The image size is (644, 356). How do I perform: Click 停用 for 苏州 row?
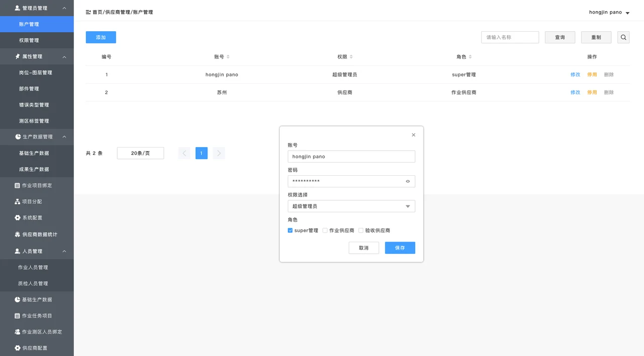click(592, 92)
